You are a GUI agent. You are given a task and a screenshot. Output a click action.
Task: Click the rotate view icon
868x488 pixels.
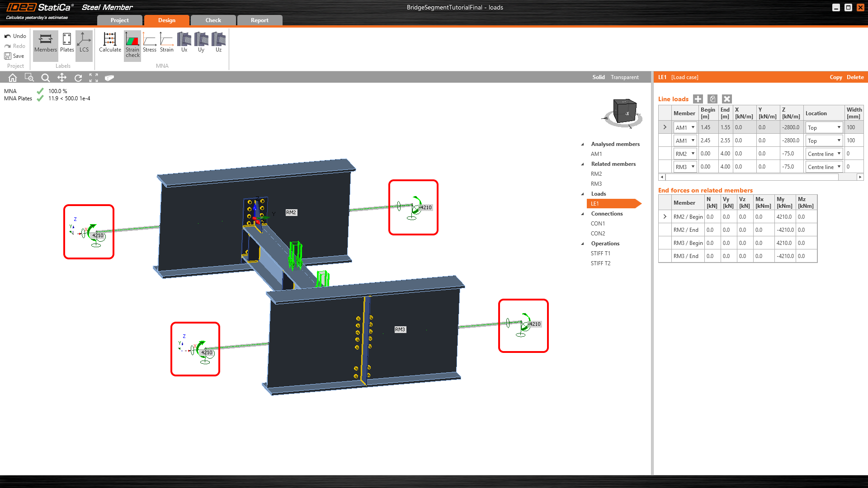pyautogui.click(x=78, y=78)
